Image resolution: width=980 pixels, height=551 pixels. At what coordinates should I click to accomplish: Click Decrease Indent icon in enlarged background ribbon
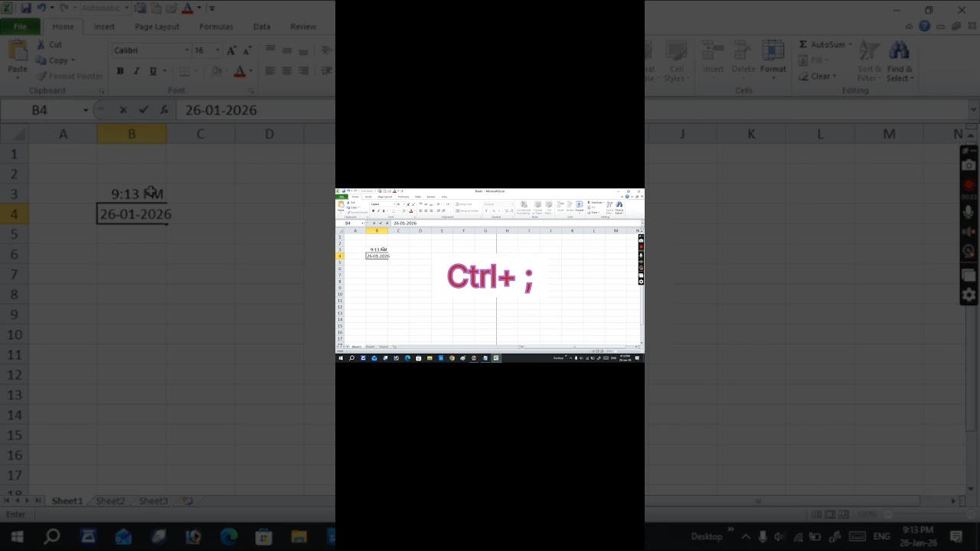(328, 71)
